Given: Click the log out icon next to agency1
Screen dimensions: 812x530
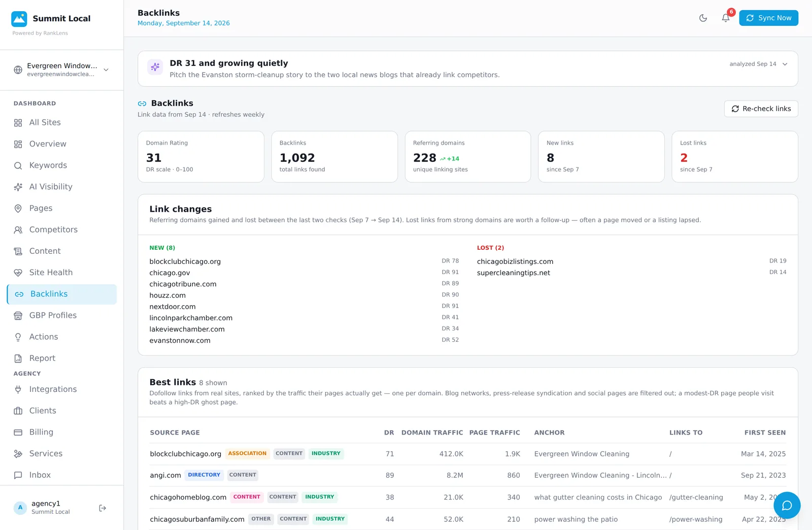Looking at the screenshot, I should click(x=103, y=508).
